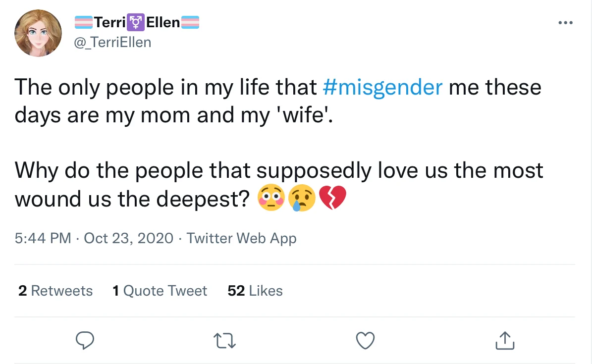Screen dimensions: 592x364
Task: Click the transgender symbol emoji in display name
Action: tap(136, 22)
